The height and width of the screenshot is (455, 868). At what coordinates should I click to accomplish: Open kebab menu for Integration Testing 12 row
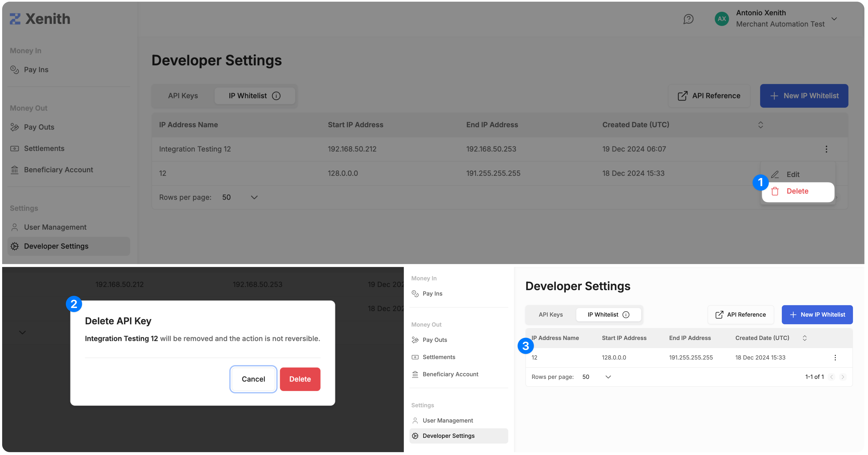(x=826, y=149)
